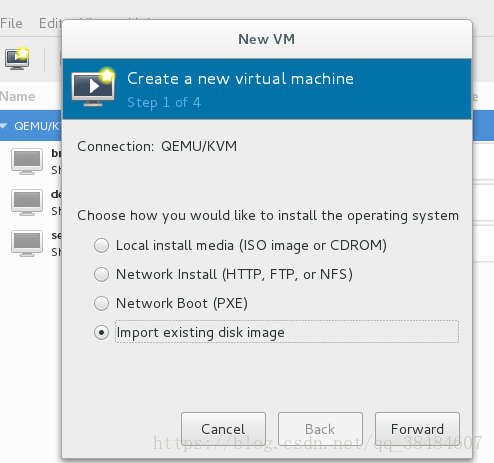494x463 pixels.
Task: Click the 'Connection: QEMU/KVM' text
Action: (157, 146)
